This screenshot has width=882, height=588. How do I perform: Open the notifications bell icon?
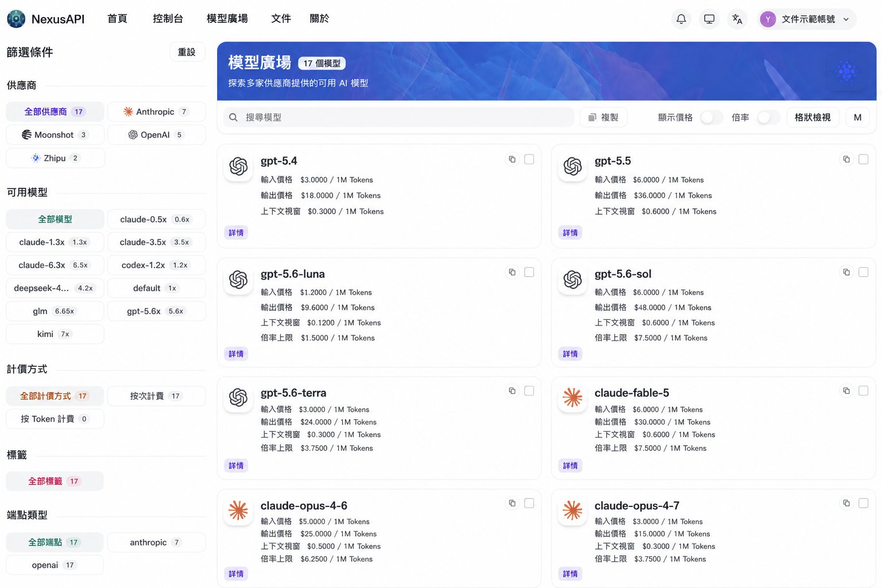(681, 19)
